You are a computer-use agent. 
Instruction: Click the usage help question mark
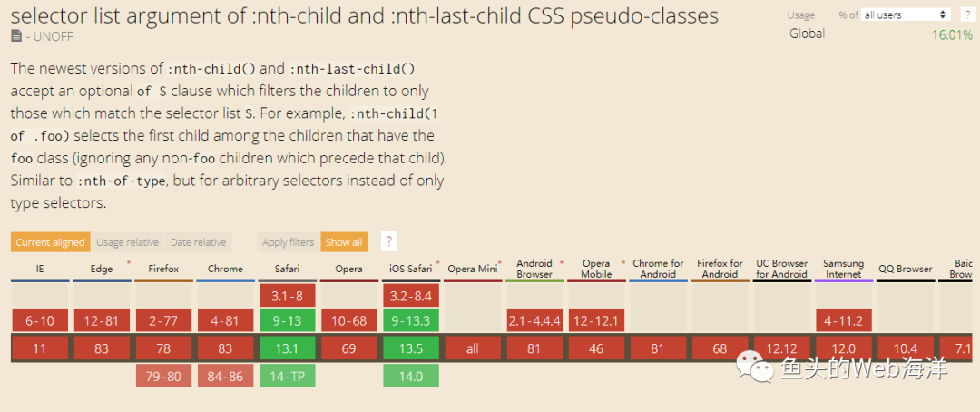click(968, 15)
